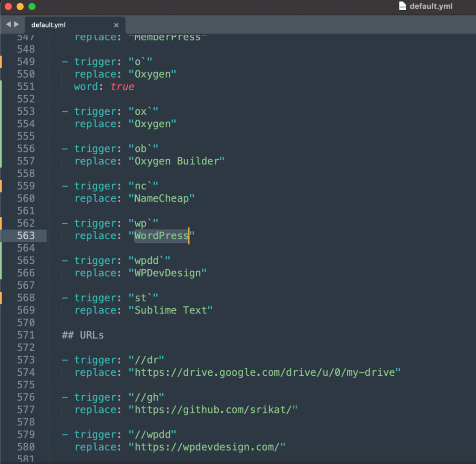This screenshot has width=476, height=464.
Task: Click the 'replace' key on line 574
Action: tap(95, 373)
